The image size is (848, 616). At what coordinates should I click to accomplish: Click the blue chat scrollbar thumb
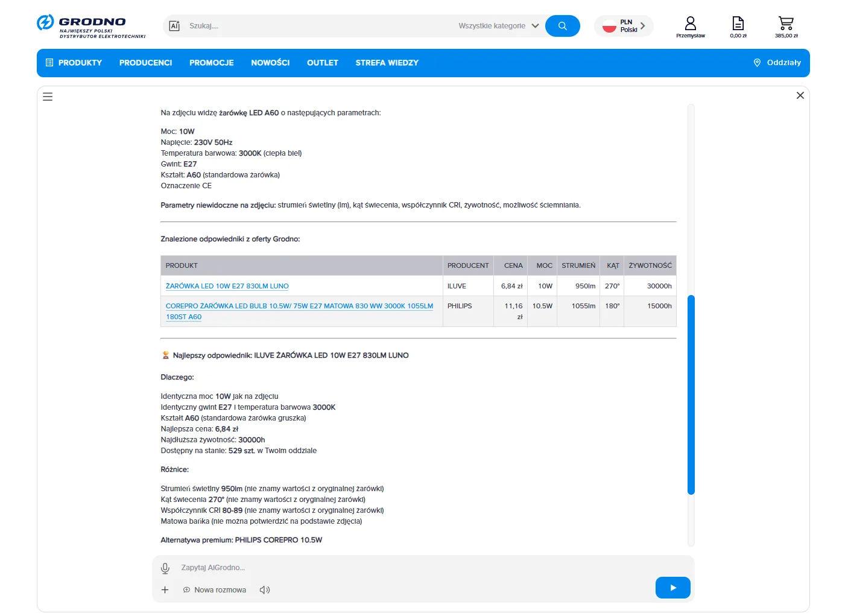coord(691,395)
